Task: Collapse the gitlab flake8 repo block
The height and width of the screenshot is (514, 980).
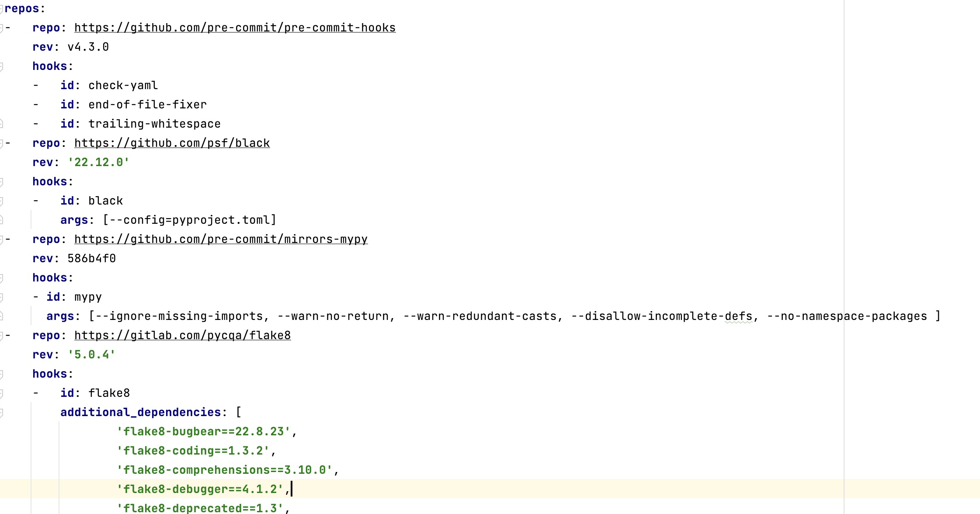Action: click(x=1, y=336)
